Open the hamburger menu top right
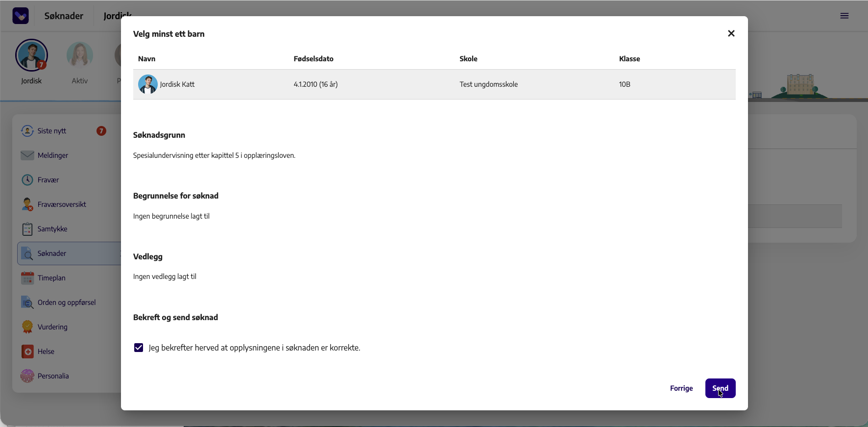868x427 pixels. (844, 16)
